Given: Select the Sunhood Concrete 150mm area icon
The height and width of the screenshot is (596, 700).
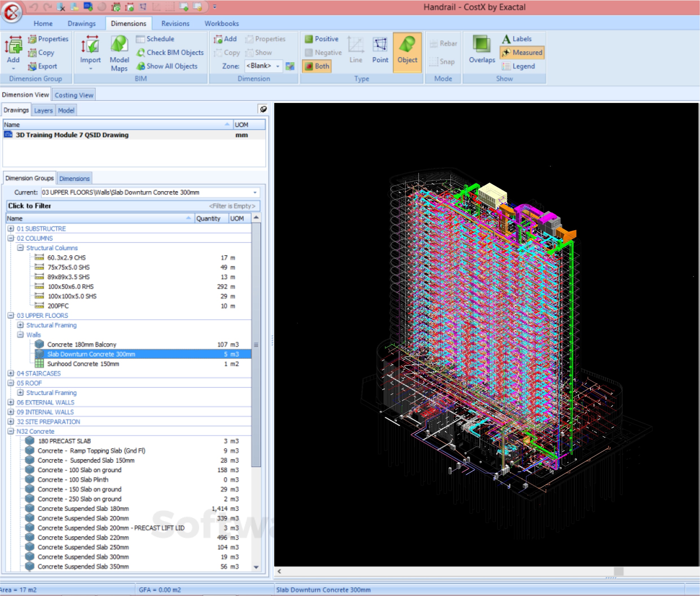Looking at the screenshot, I should [39, 364].
